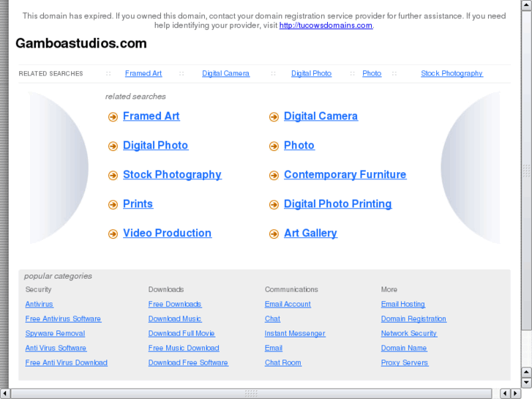Open the Instant Messenger link
The image size is (532, 399).
pyautogui.click(x=295, y=333)
